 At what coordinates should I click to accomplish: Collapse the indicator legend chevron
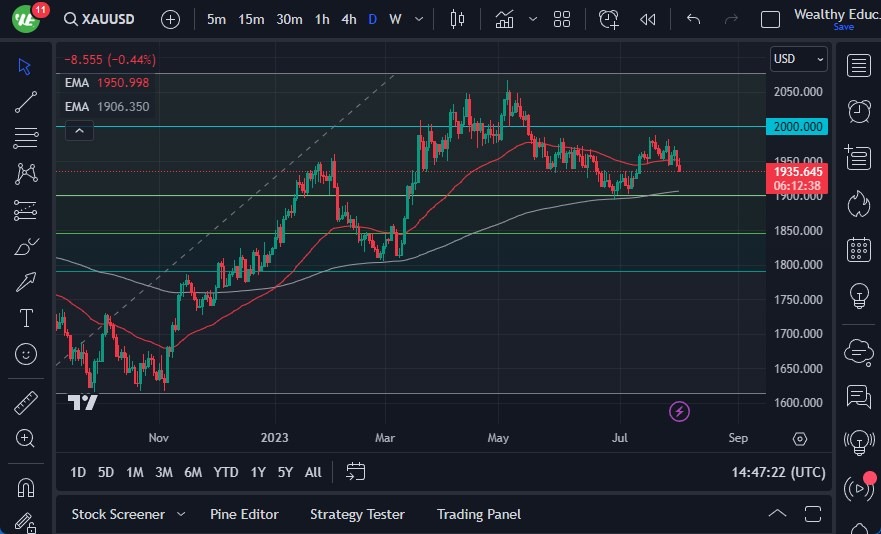[x=79, y=130]
